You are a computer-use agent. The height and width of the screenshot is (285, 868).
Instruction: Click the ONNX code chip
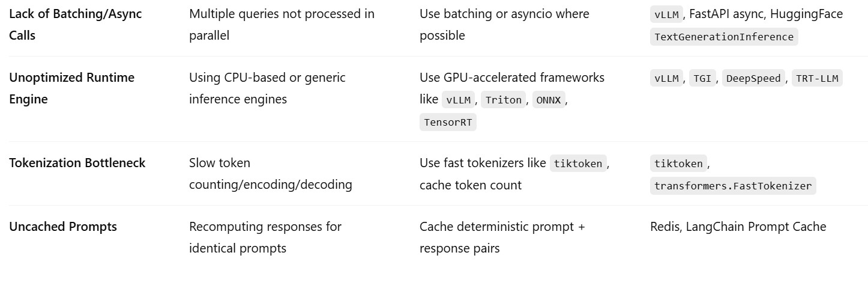(549, 100)
